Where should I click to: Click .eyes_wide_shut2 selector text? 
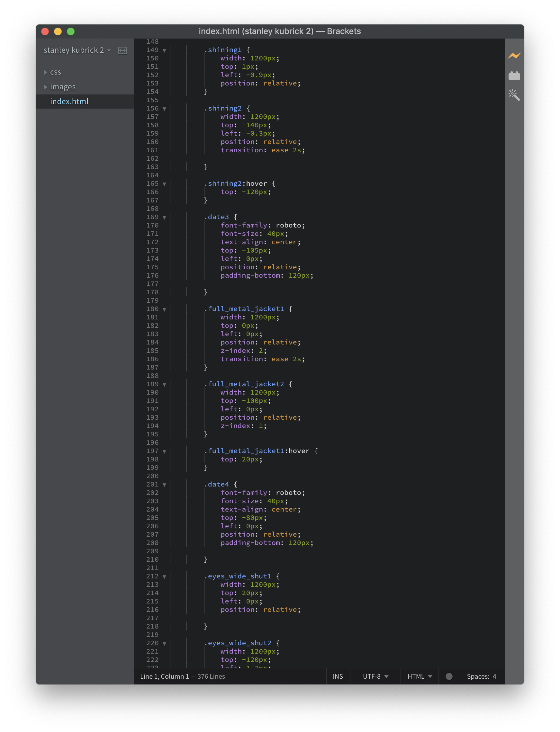click(x=238, y=643)
